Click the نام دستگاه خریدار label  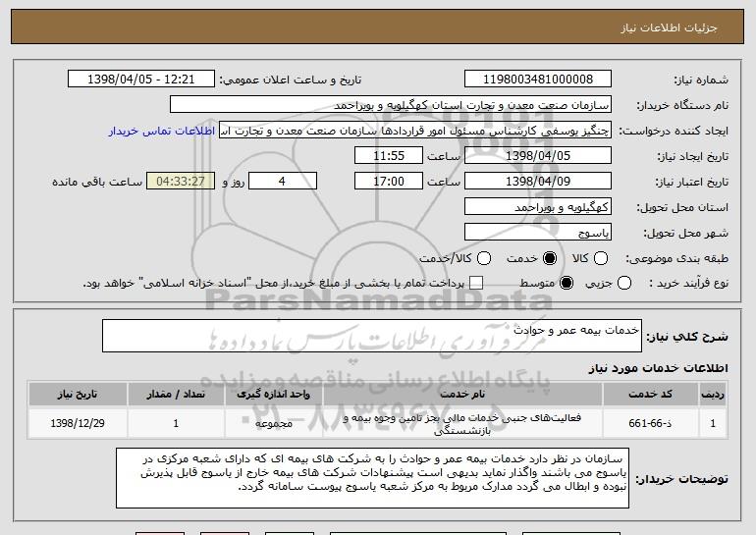point(682,105)
